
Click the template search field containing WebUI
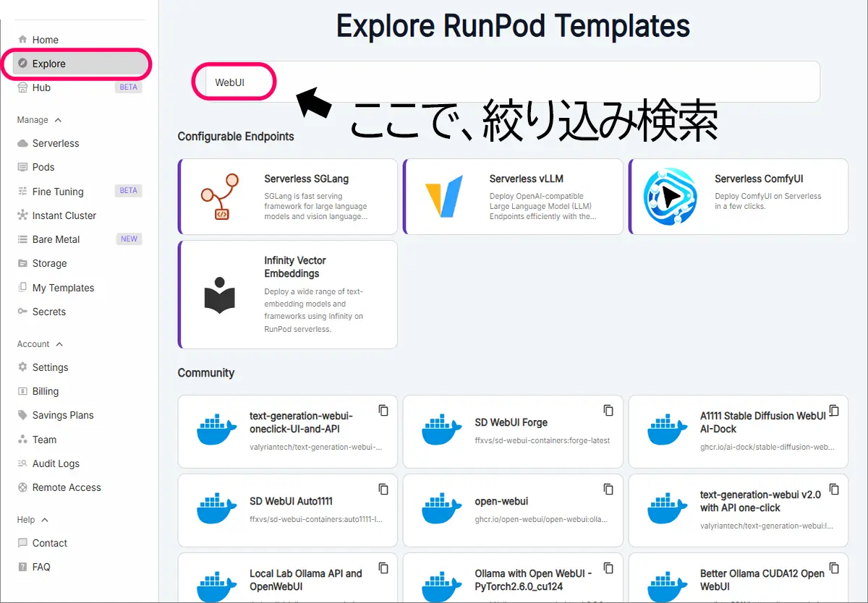coord(506,82)
